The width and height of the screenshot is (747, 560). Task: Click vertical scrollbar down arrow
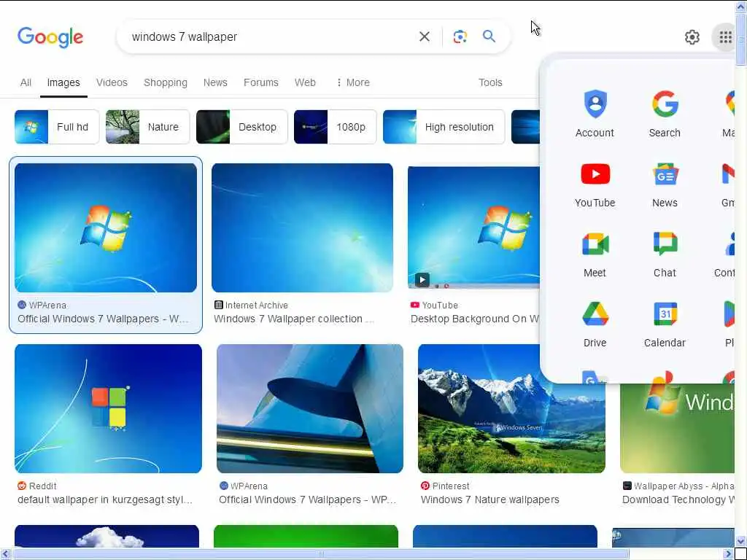click(x=741, y=541)
